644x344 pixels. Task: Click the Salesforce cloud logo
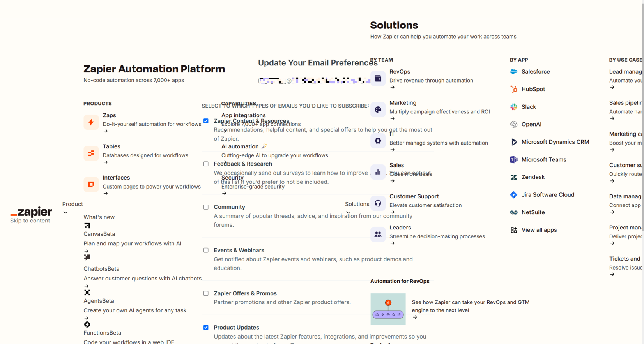[514, 72]
